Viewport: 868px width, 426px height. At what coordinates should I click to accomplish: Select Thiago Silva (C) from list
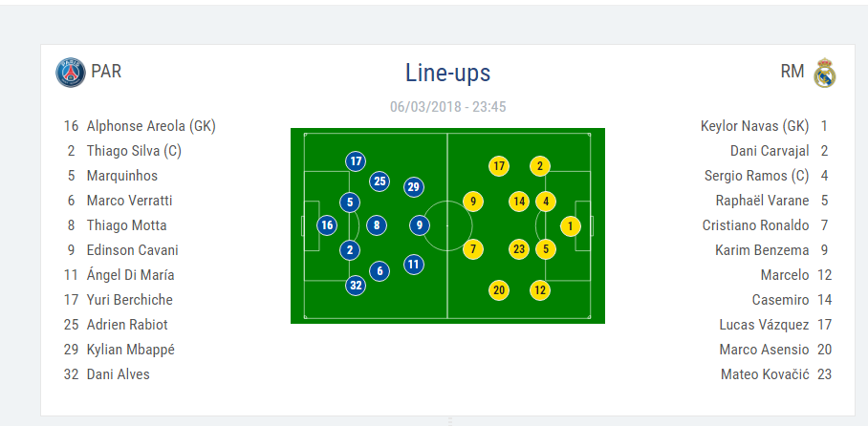pos(134,151)
